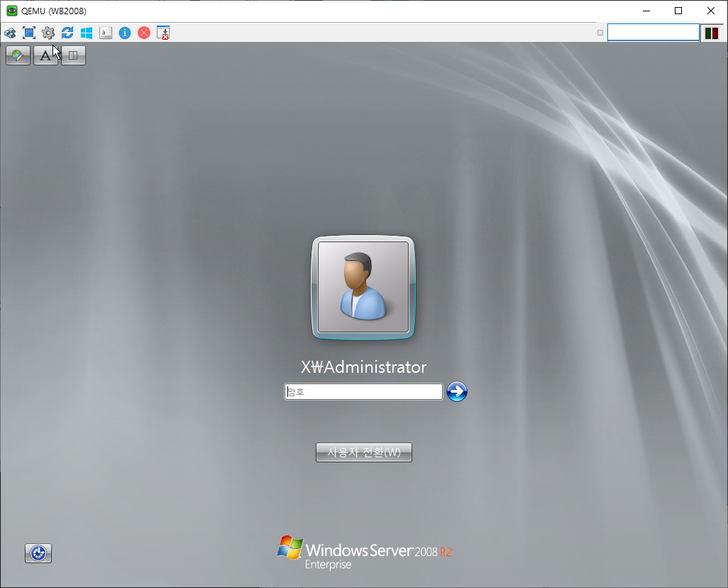Image resolution: width=728 pixels, height=588 pixels.
Task: Click the QEMU viewer app icon in title bar
Action: (x=11, y=11)
